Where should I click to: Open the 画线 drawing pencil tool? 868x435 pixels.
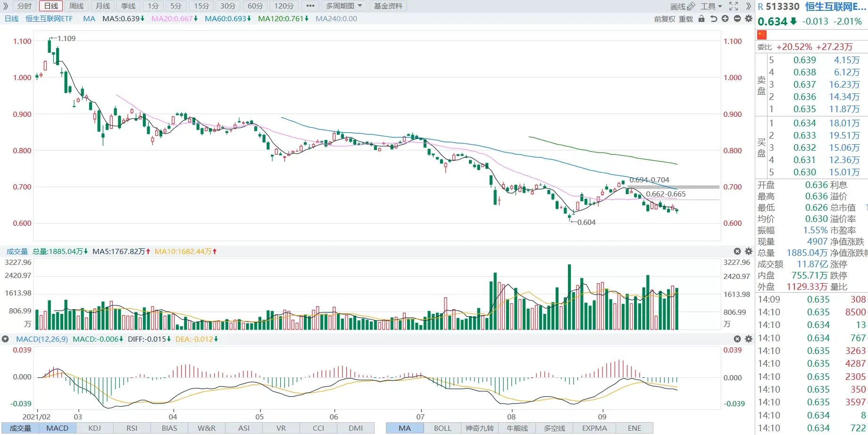point(683,6)
